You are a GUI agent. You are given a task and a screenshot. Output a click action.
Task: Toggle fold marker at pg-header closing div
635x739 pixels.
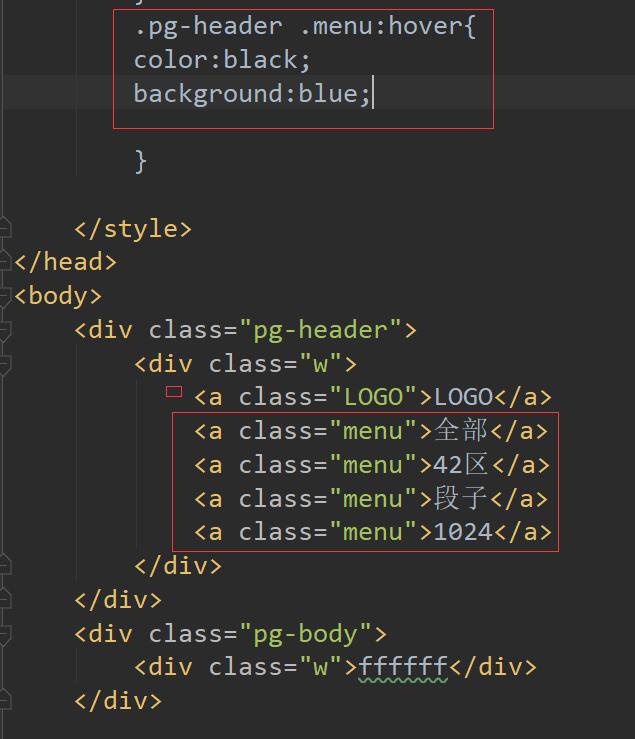[5, 599]
